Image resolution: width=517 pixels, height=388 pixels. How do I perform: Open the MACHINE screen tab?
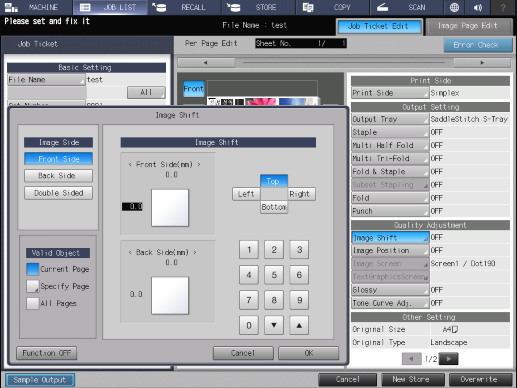click(36, 7)
